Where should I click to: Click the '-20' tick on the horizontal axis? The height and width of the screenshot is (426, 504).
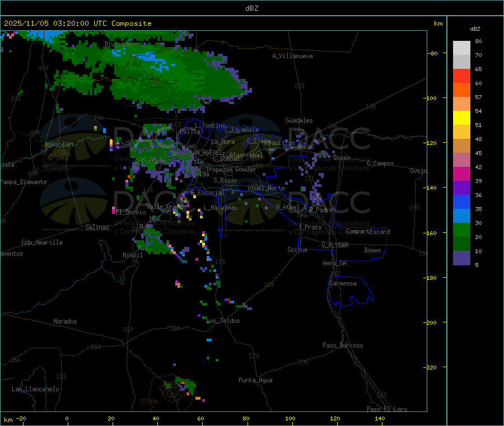point(21,418)
